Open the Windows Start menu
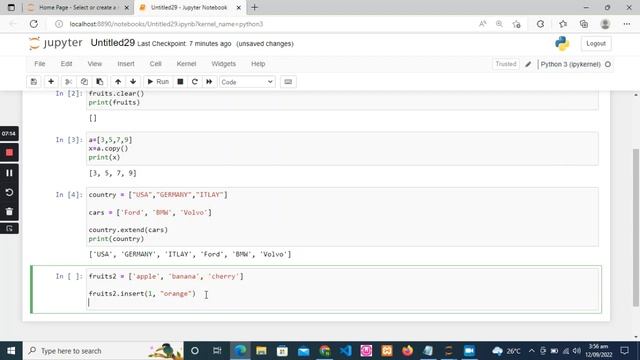 [x=11, y=351]
